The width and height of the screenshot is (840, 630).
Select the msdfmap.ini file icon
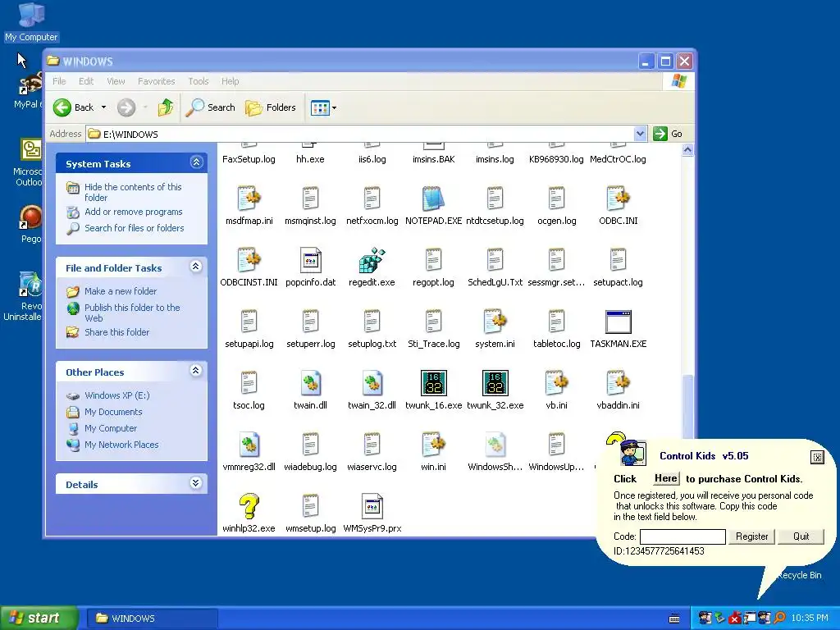point(249,199)
